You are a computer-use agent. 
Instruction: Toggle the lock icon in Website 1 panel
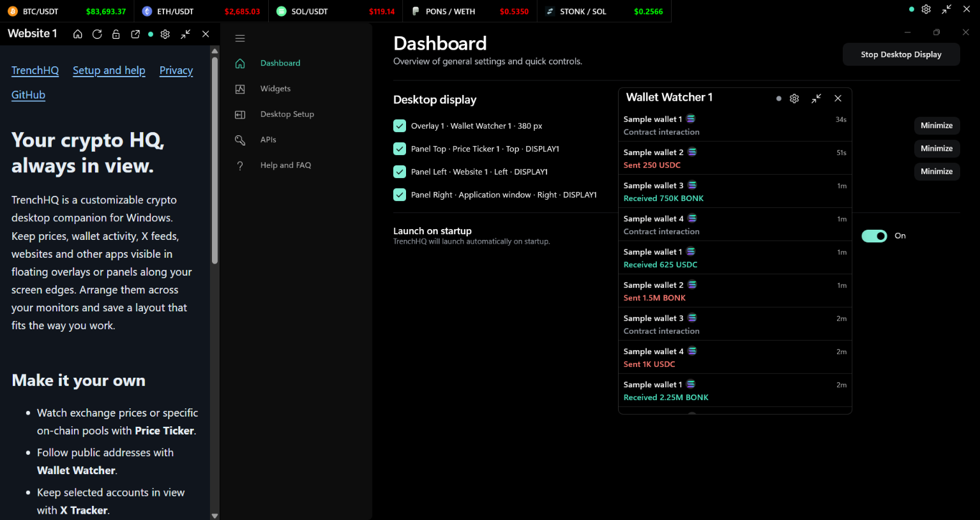pyautogui.click(x=116, y=34)
